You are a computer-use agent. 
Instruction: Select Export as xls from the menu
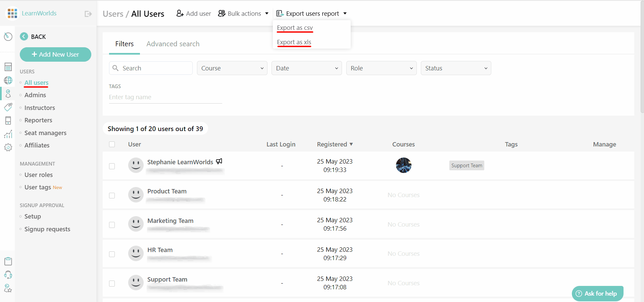click(294, 42)
